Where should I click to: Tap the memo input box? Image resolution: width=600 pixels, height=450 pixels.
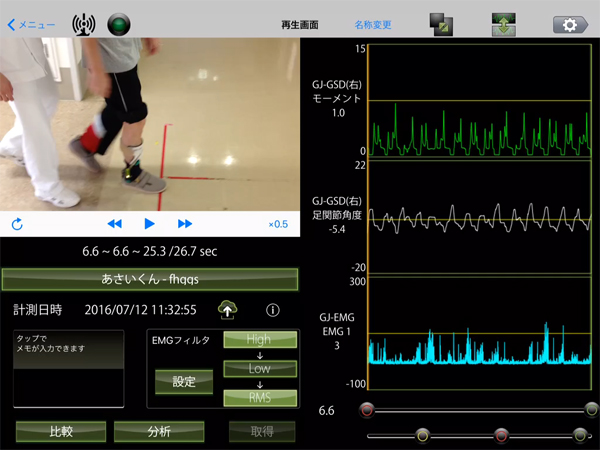[x=69, y=368]
